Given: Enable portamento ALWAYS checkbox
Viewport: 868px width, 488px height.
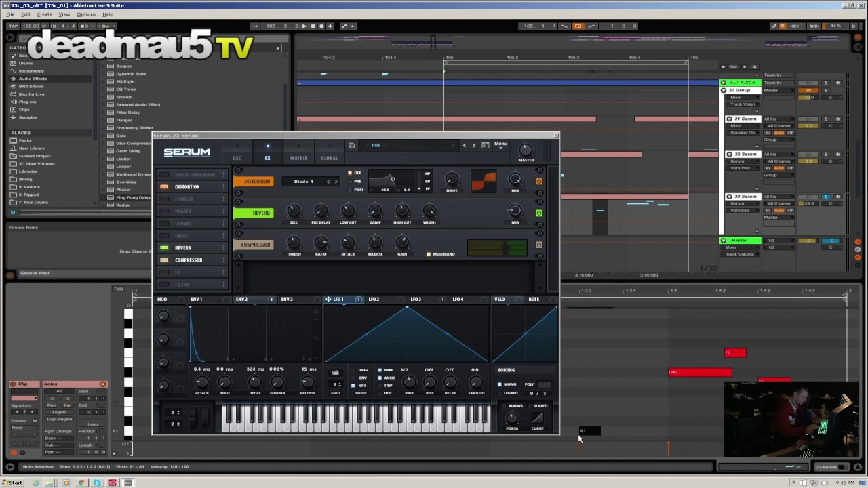Looking at the screenshot, I should point(503,406).
